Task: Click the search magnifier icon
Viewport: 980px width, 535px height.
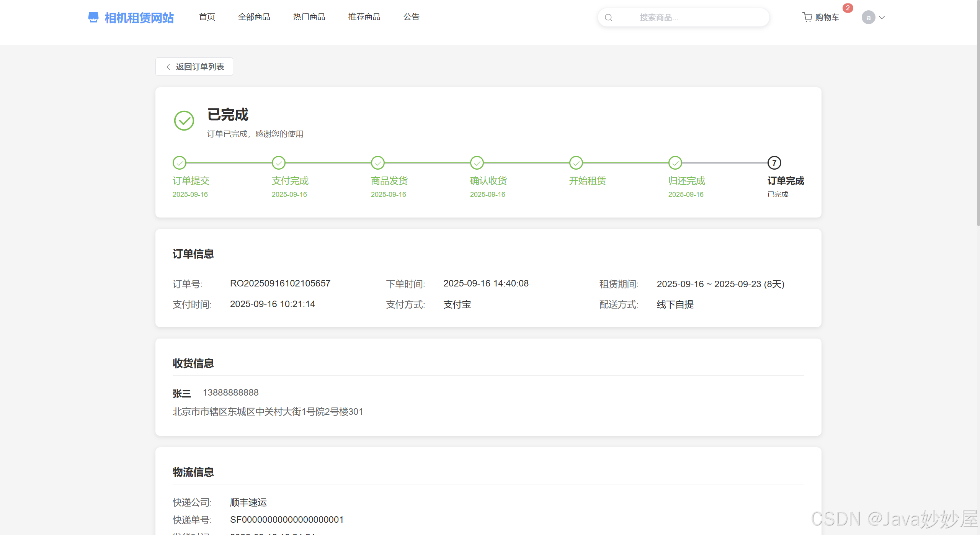Action: 608,18
